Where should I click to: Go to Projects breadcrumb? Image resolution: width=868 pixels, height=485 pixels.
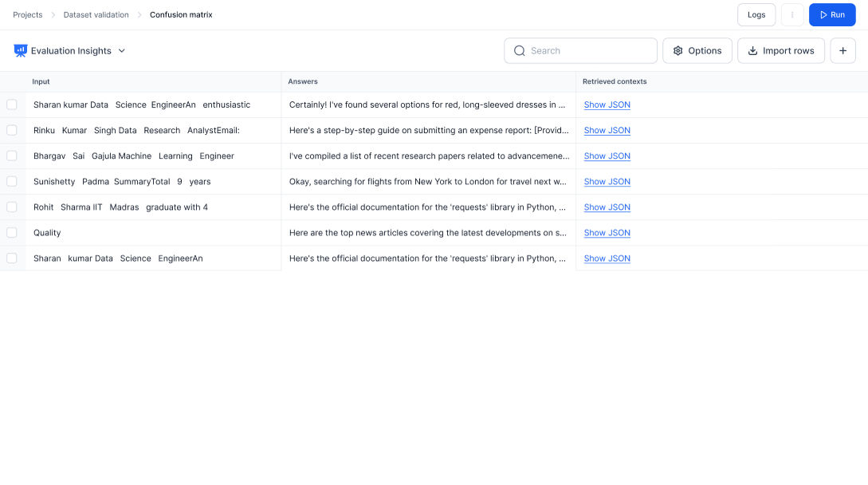tap(28, 15)
